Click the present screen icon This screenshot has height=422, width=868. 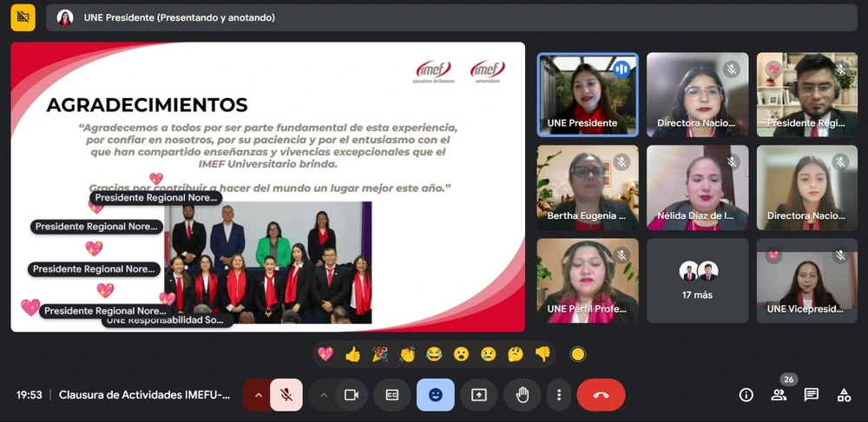479,395
